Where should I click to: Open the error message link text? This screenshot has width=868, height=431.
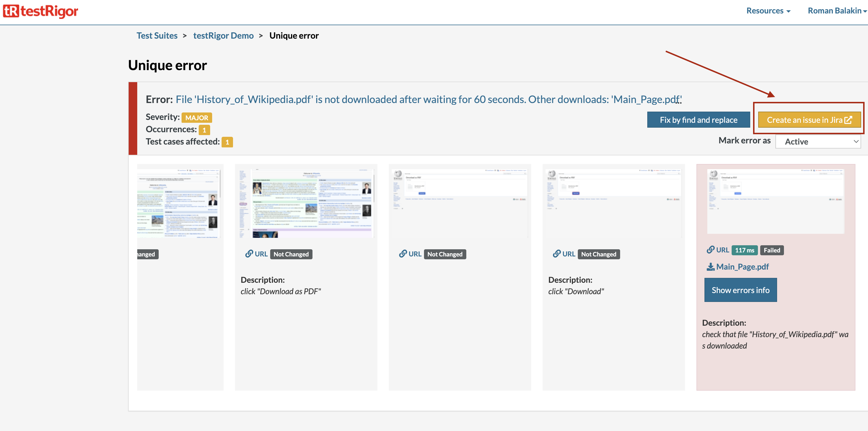pos(428,100)
